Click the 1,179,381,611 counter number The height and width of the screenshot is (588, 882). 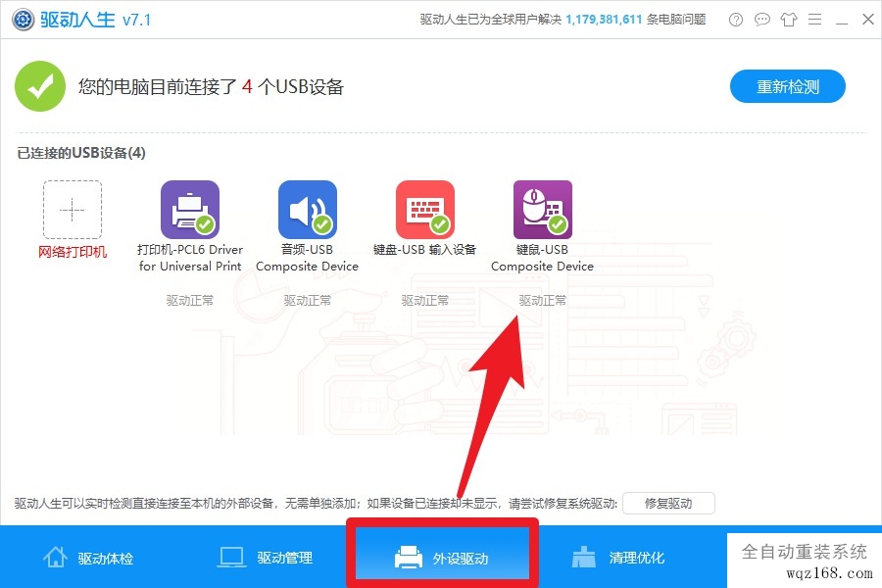pyautogui.click(x=604, y=20)
